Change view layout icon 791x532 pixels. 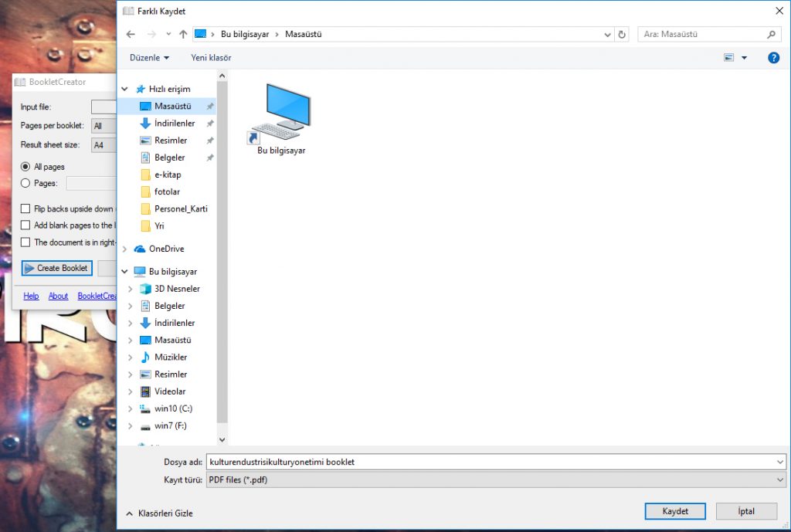coord(729,57)
